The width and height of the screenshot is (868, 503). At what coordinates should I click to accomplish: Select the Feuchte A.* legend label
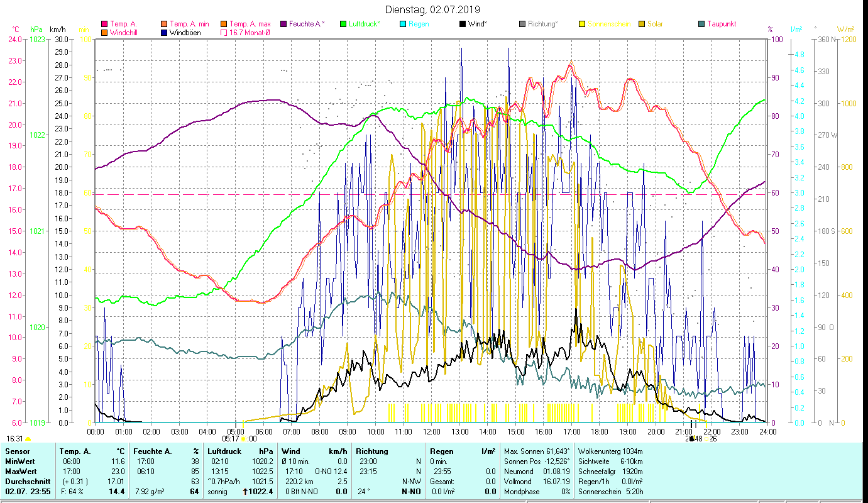tap(307, 25)
